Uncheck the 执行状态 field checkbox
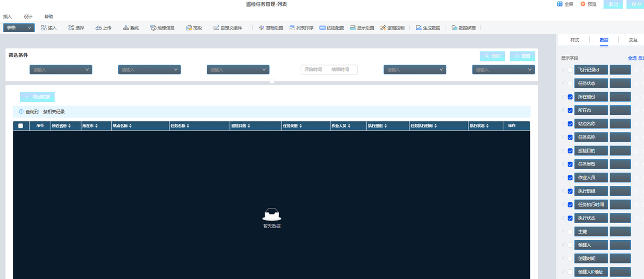Image resolution: width=644 pixels, height=279 pixels. [x=570, y=218]
